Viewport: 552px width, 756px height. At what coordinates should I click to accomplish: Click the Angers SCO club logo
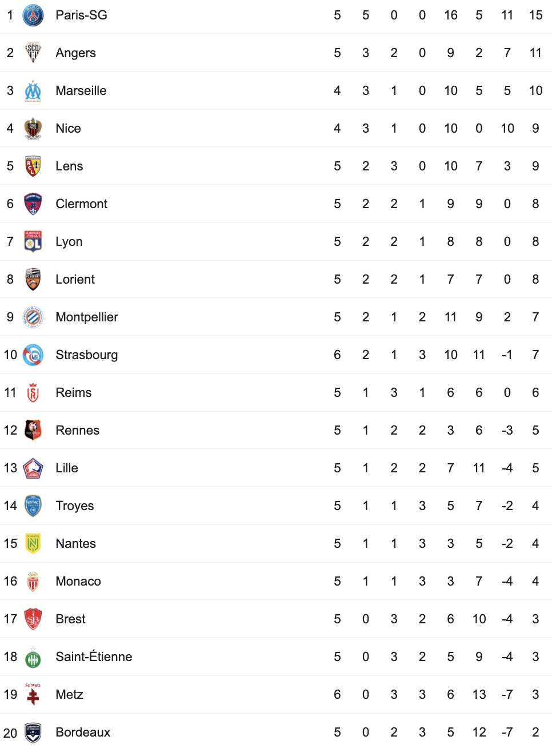point(33,53)
